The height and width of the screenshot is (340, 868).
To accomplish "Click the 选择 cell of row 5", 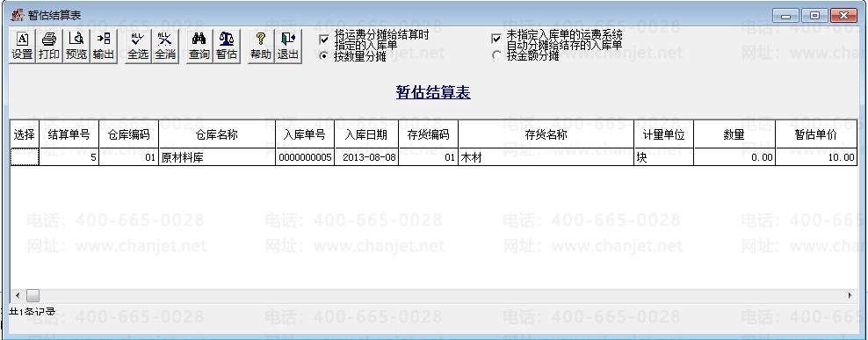I will (x=25, y=157).
